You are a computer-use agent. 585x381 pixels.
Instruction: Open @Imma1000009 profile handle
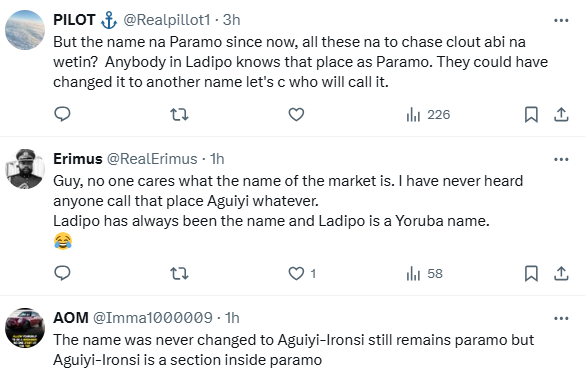[153, 318]
